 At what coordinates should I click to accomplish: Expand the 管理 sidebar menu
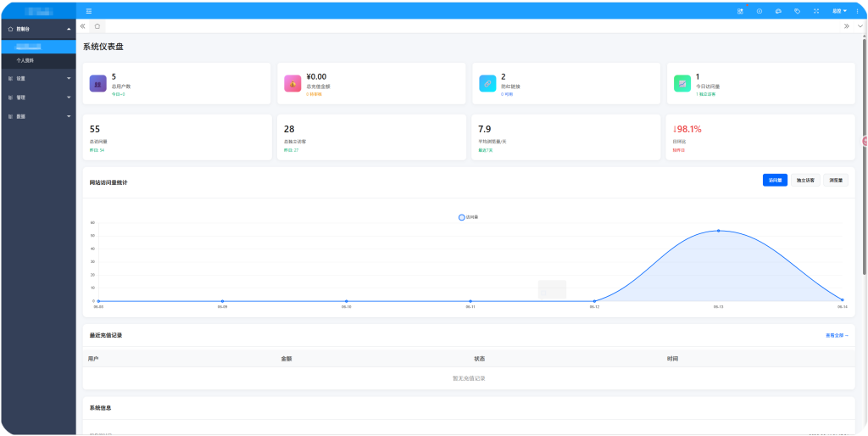pos(38,98)
